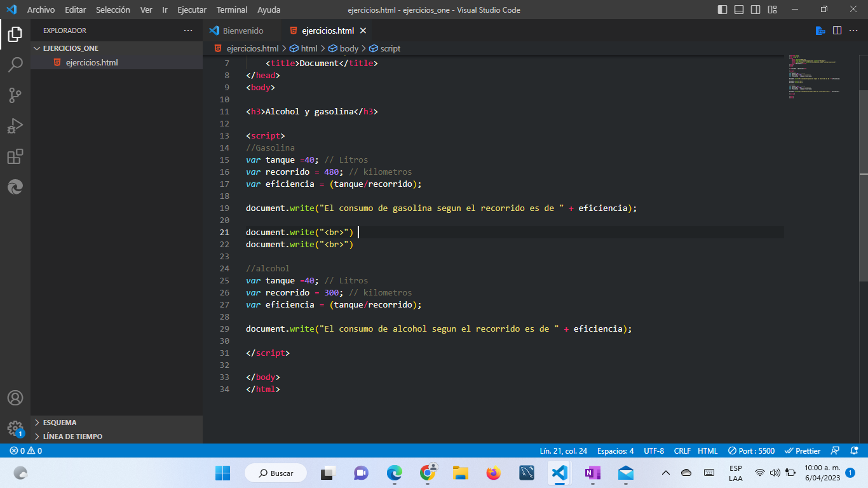This screenshot has height=488, width=868.
Task: Open the Terminal menu
Action: (x=231, y=10)
